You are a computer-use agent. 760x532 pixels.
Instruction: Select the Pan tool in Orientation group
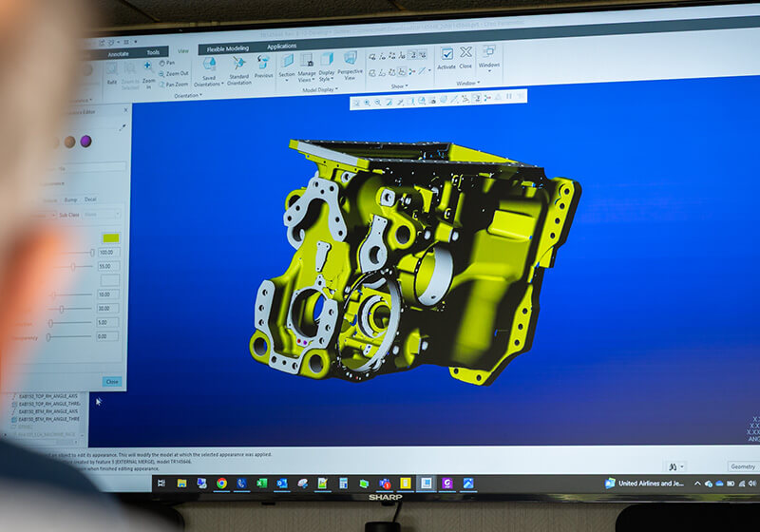point(167,63)
